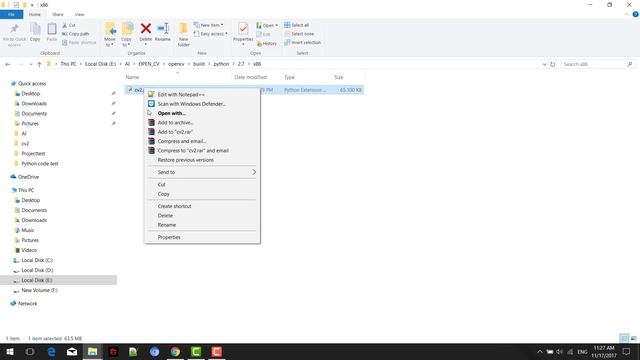Open the Action Center notification icon
Screen dimensions: 640x360
click(x=627, y=351)
